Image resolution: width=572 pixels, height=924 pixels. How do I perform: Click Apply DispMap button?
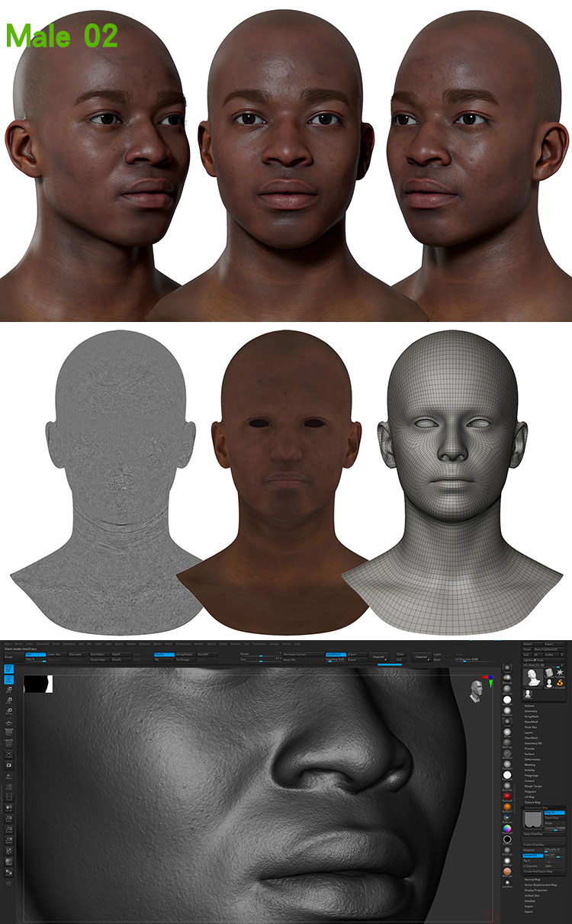(544, 834)
